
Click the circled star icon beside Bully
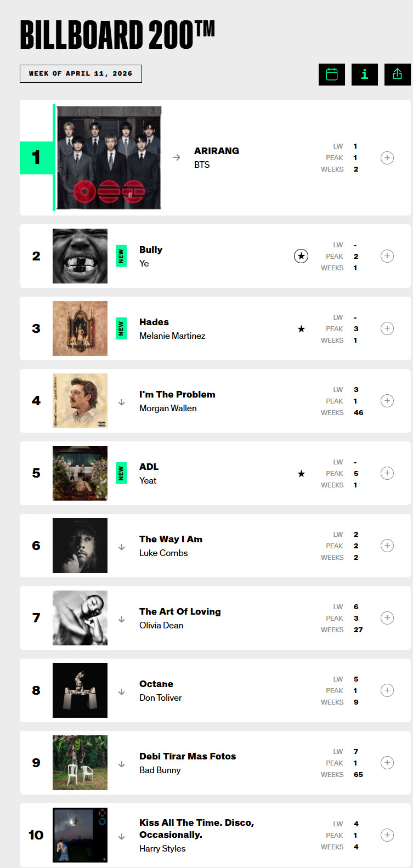(x=301, y=256)
